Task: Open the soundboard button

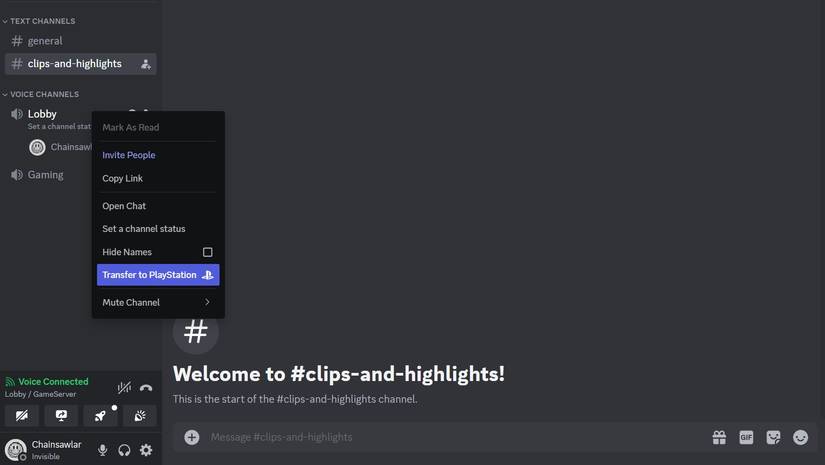Action: [139, 416]
